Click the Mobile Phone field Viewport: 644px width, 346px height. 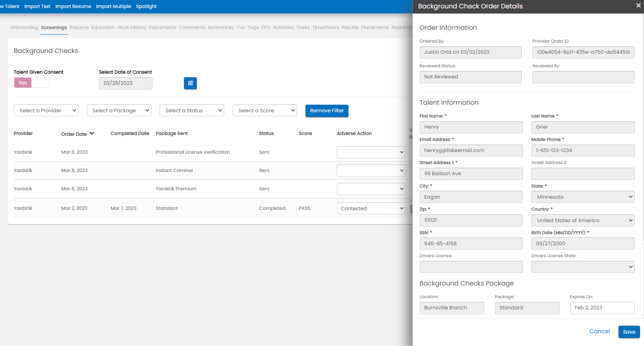point(583,151)
